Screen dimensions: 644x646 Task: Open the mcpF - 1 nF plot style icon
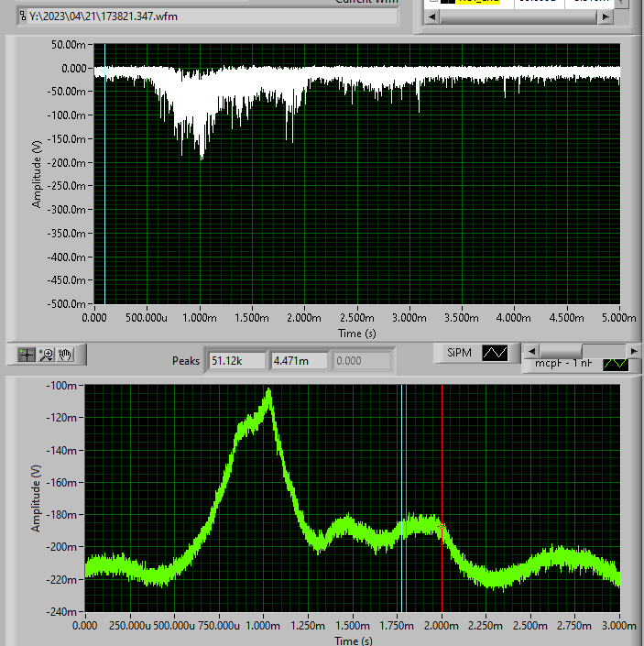[616, 364]
